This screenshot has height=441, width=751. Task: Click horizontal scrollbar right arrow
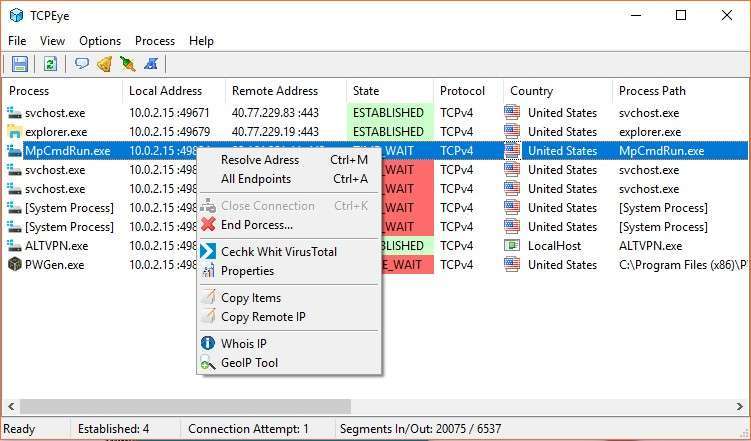(x=740, y=407)
